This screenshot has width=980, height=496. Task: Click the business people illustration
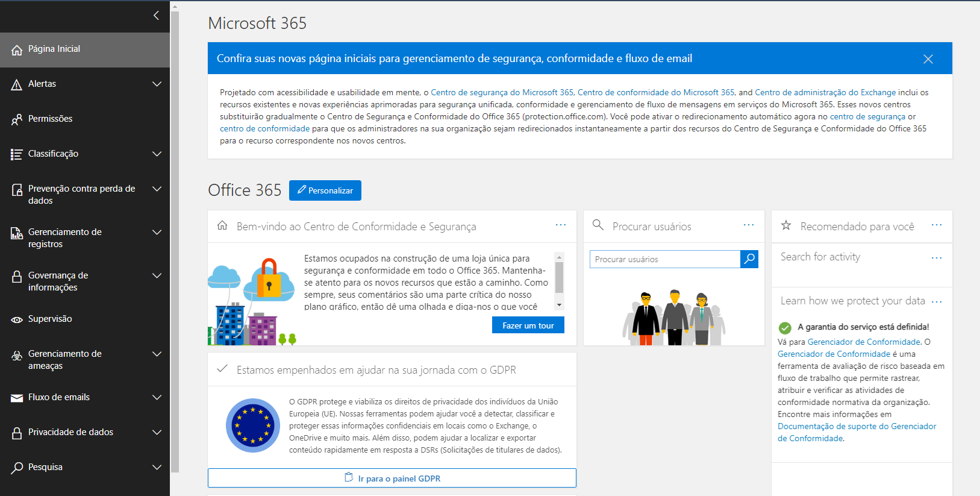pyautogui.click(x=673, y=317)
